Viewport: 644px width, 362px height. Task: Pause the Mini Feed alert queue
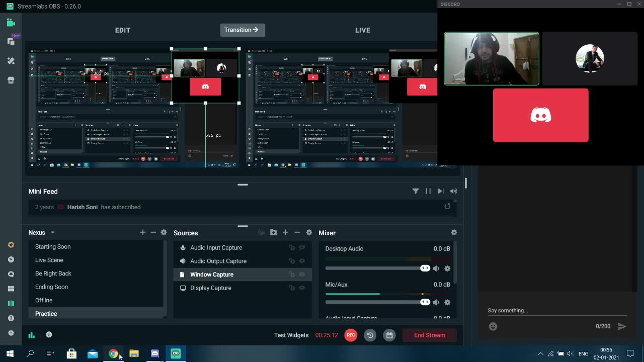tap(428, 191)
